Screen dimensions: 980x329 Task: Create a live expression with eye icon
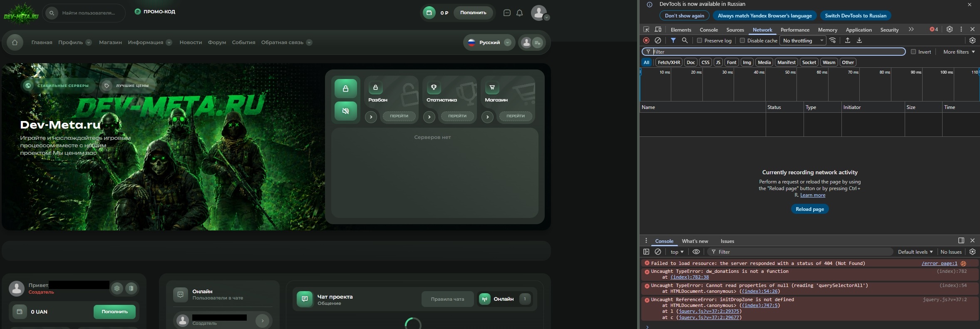pyautogui.click(x=696, y=252)
